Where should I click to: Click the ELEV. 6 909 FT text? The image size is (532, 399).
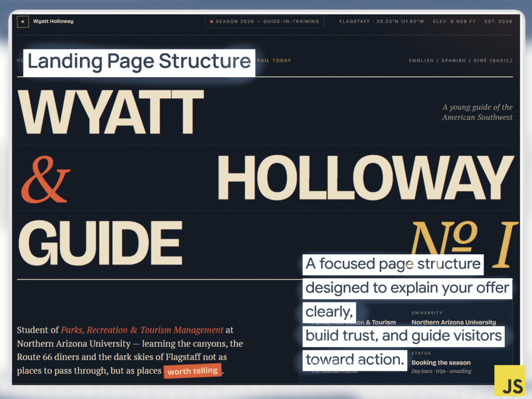point(454,21)
